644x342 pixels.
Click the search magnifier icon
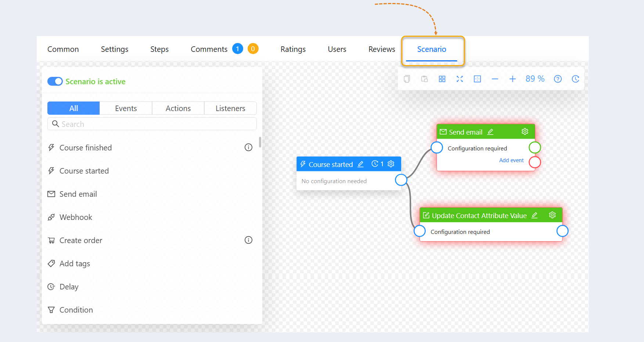pyautogui.click(x=55, y=124)
